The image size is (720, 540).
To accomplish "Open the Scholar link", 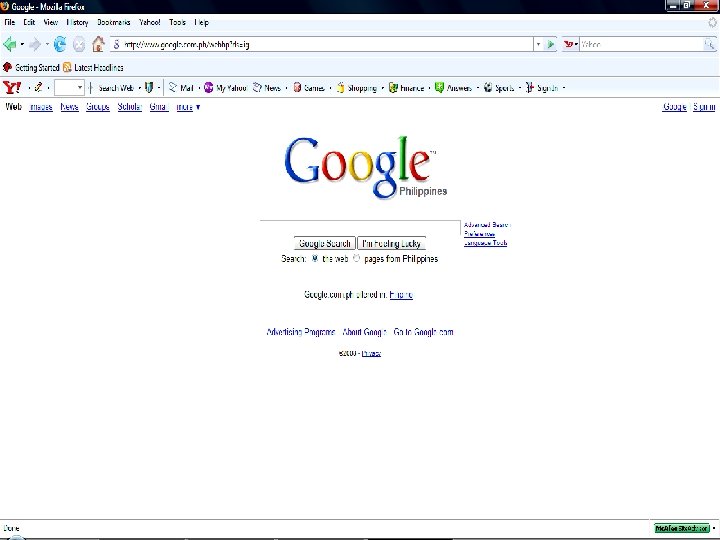I will [129, 107].
